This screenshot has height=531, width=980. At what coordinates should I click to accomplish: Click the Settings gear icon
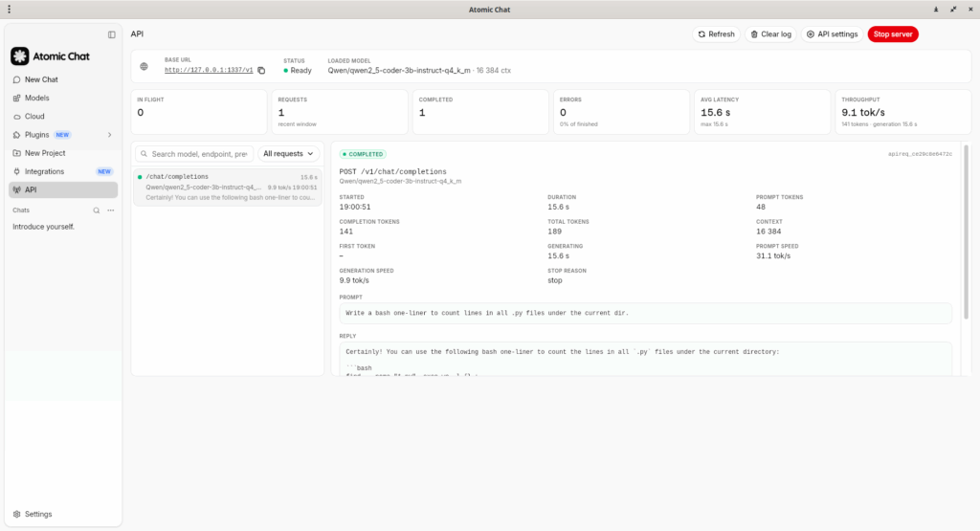pyautogui.click(x=17, y=514)
